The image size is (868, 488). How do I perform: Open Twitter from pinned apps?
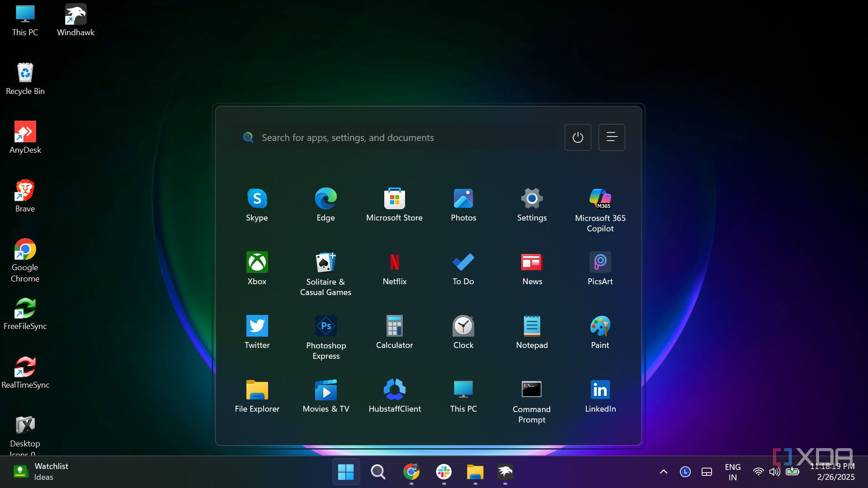(x=257, y=332)
